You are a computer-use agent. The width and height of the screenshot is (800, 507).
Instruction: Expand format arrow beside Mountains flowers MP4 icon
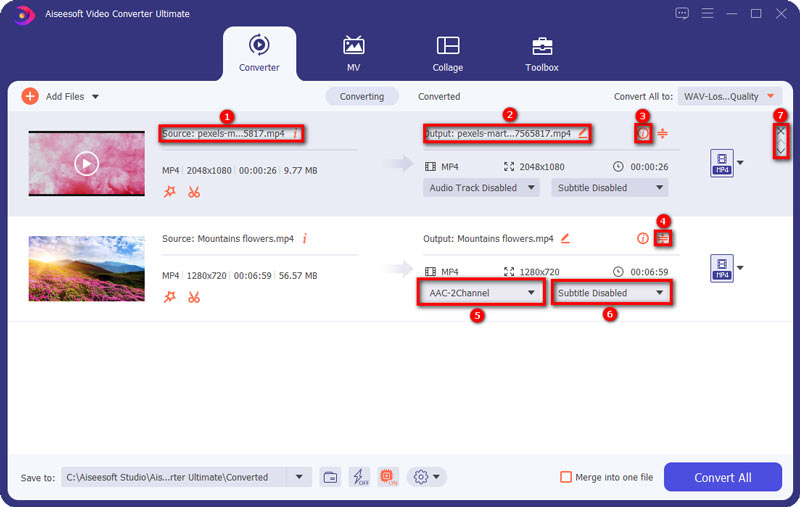click(740, 268)
